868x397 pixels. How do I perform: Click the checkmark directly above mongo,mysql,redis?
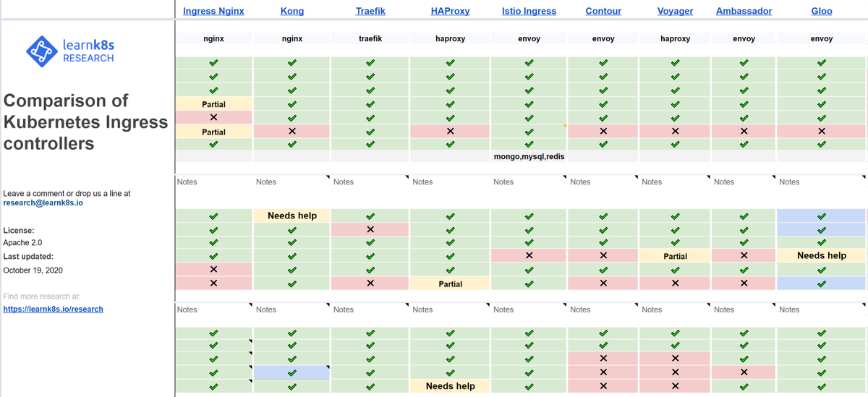[x=529, y=145]
